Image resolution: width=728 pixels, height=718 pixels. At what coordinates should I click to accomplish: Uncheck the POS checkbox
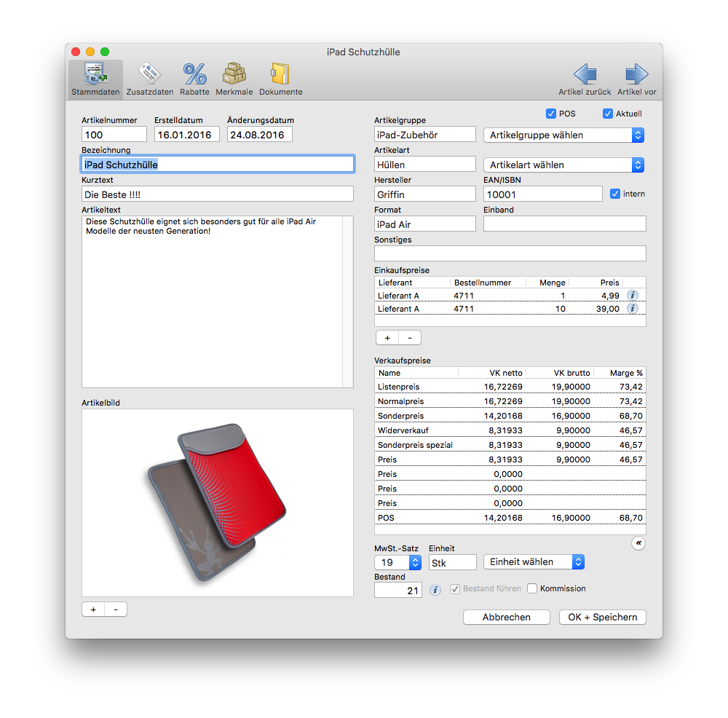pos(551,114)
